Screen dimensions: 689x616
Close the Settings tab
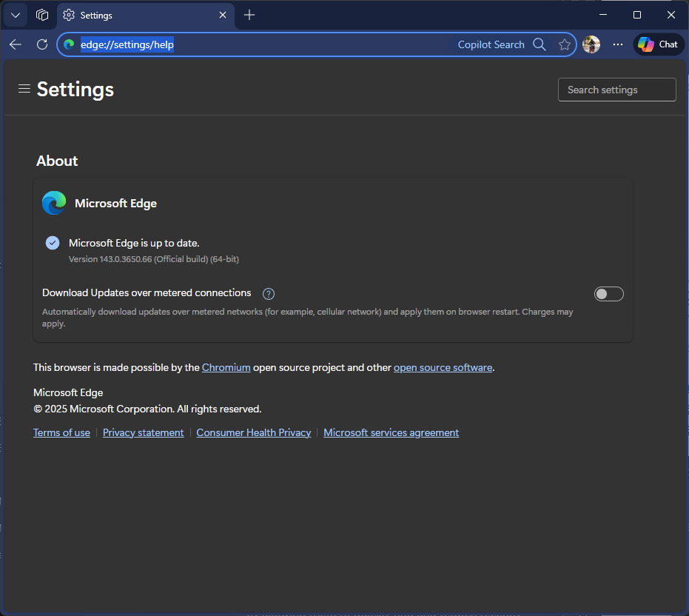(x=223, y=15)
